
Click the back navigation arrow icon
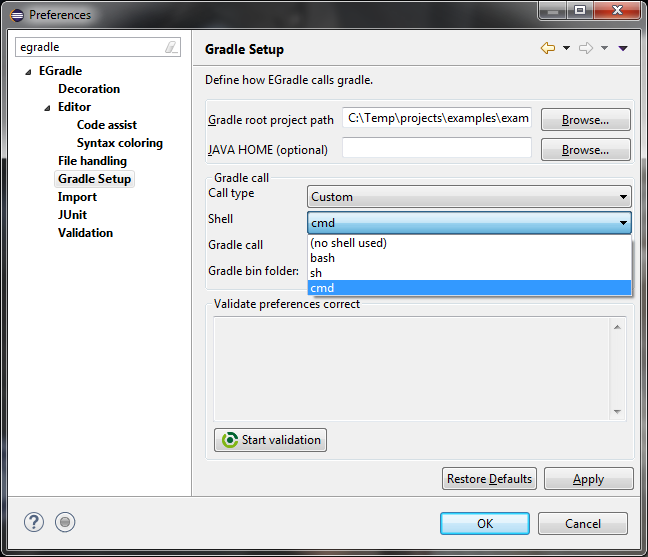[x=548, y=48]
